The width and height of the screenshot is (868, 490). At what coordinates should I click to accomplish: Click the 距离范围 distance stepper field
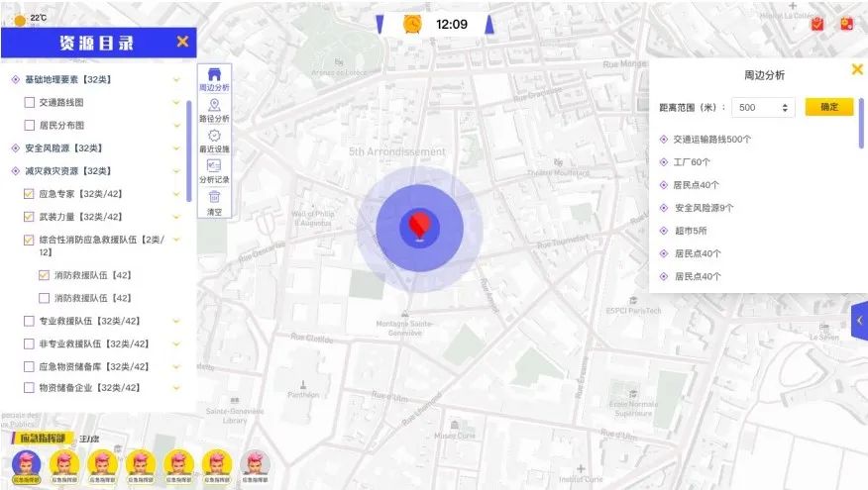pyautogui.click(x=763, y=107)
